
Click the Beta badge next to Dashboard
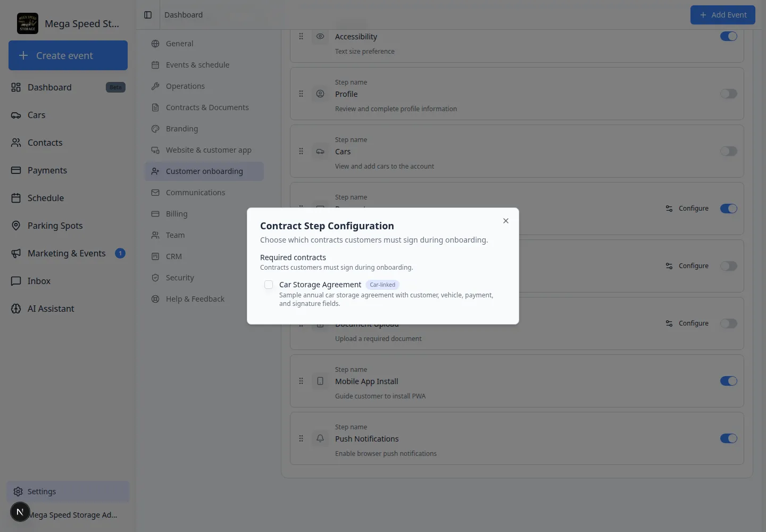point(115,87)
